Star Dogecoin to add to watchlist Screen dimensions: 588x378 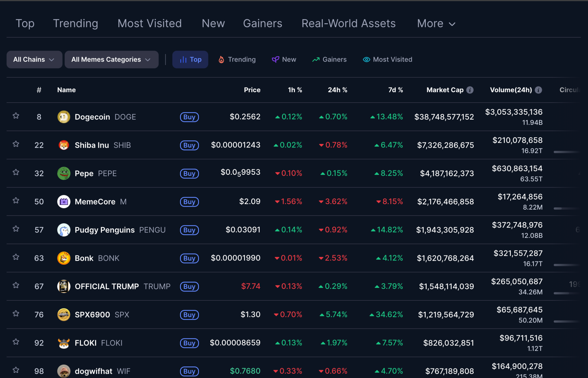click(16, 116)
